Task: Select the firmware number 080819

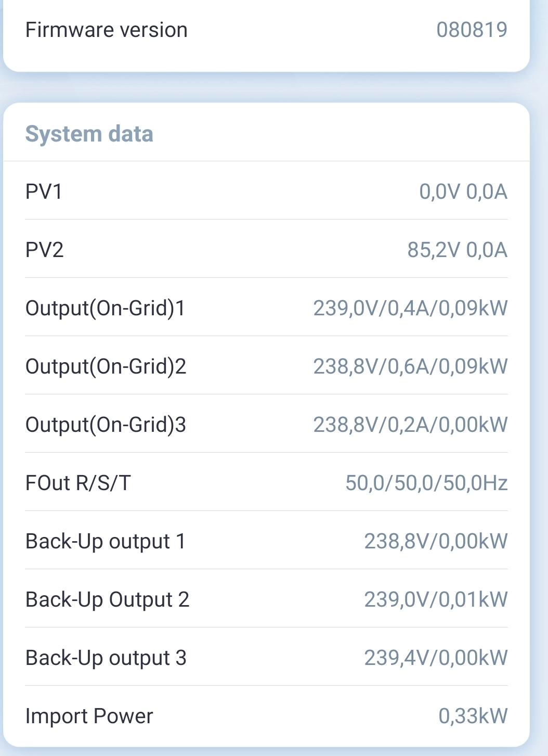Action: pyautogui.click(x=472, y=30)
